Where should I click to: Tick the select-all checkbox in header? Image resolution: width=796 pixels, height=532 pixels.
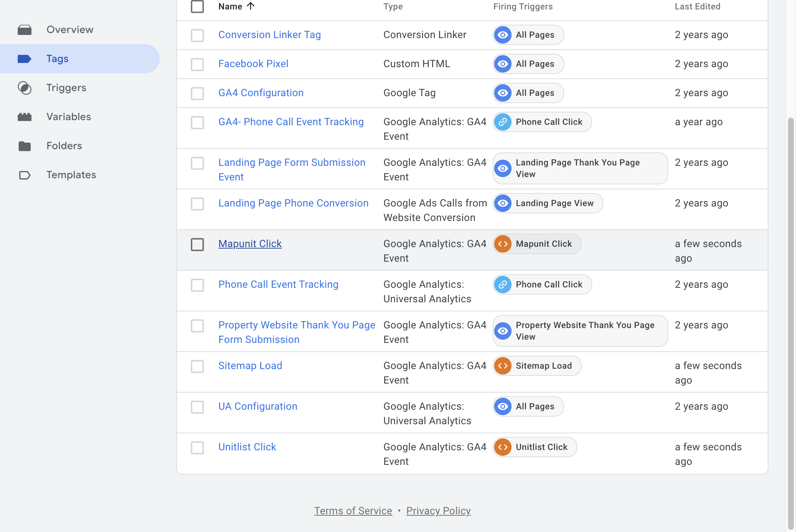click(x=197, y=6)
